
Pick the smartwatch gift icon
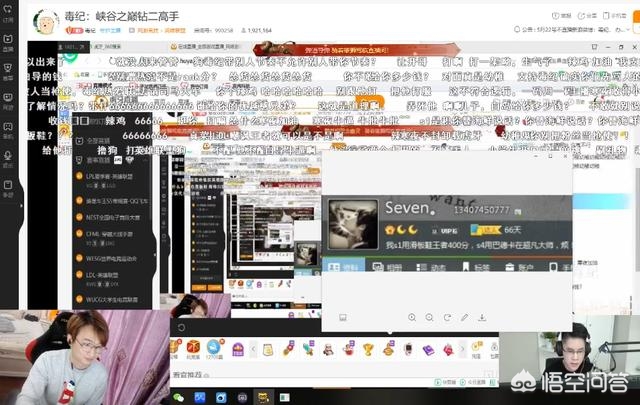tap(408, 349)
